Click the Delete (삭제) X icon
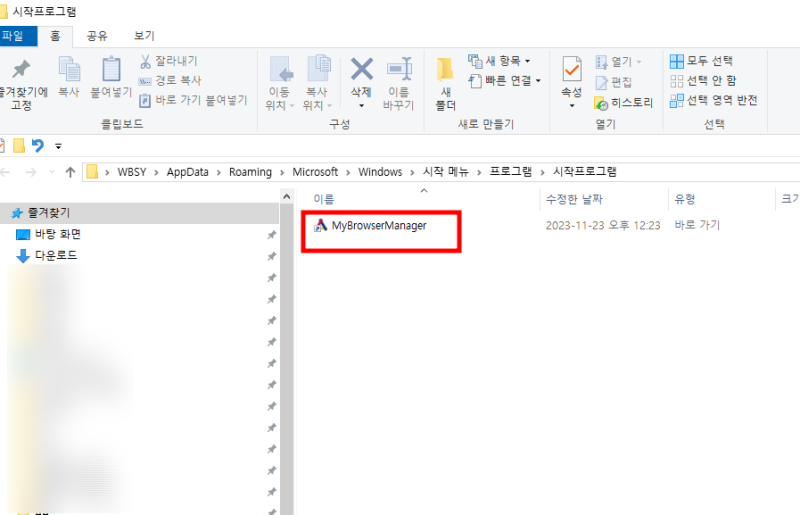Image resolution: width=800 pixels, height=515 pixels. [x=362, y=70]
